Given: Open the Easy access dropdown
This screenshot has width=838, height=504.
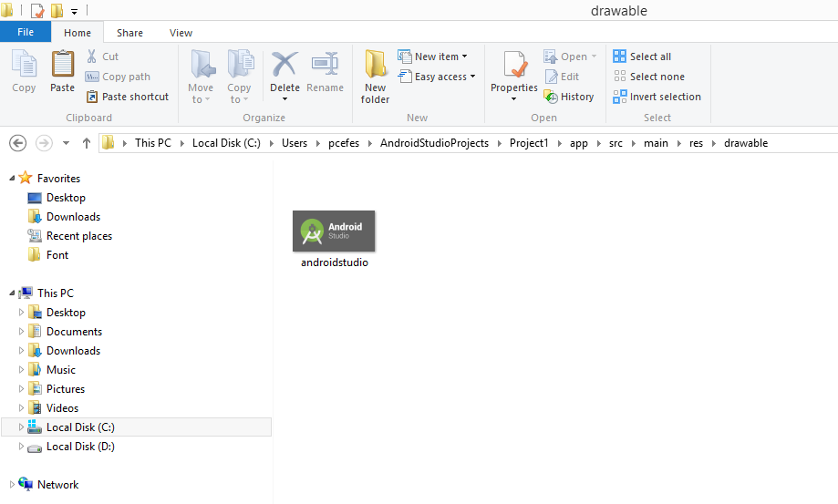Looking at the screenshot, I should point(437,77).
